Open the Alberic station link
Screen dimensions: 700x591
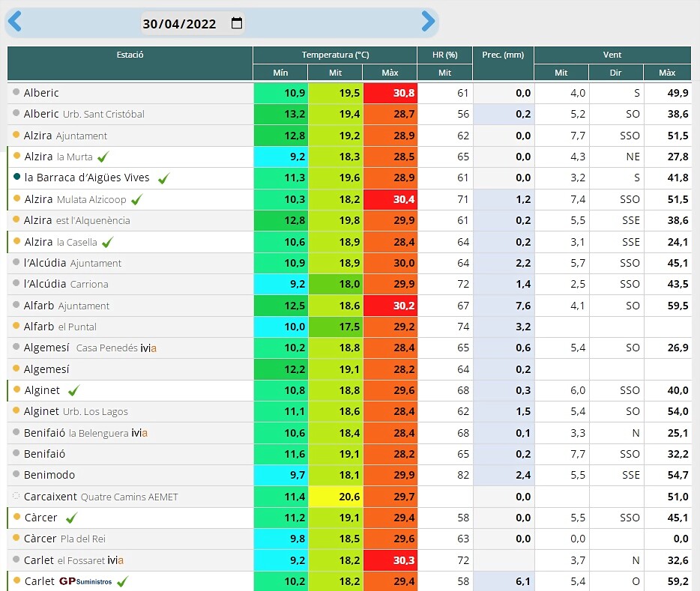tap(41, 93)
